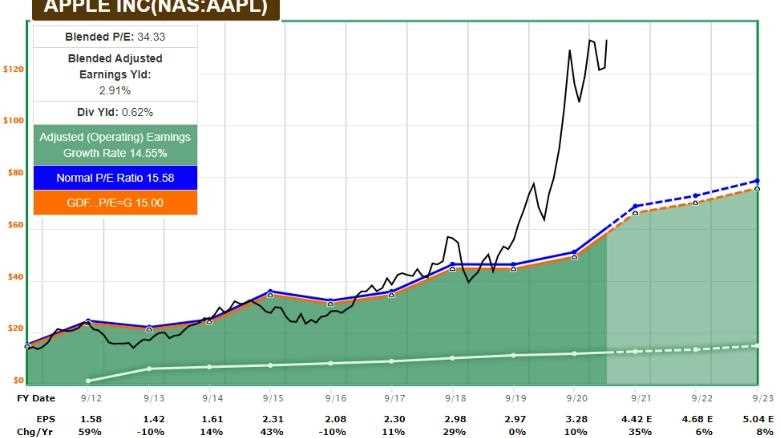Viewport: 780px width, 438px height.
Task: Click the EPS value 3.28
Action: click(577, 419)
